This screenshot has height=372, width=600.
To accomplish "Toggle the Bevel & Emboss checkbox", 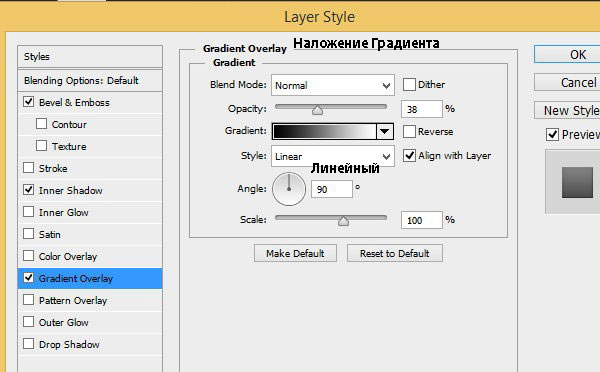I will [x=29, y=102].
